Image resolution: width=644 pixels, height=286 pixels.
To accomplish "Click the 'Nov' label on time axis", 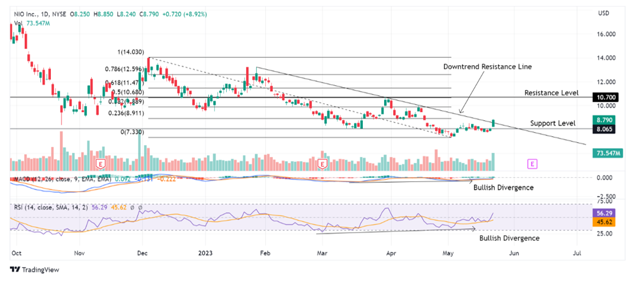I will tap(80, 253).
